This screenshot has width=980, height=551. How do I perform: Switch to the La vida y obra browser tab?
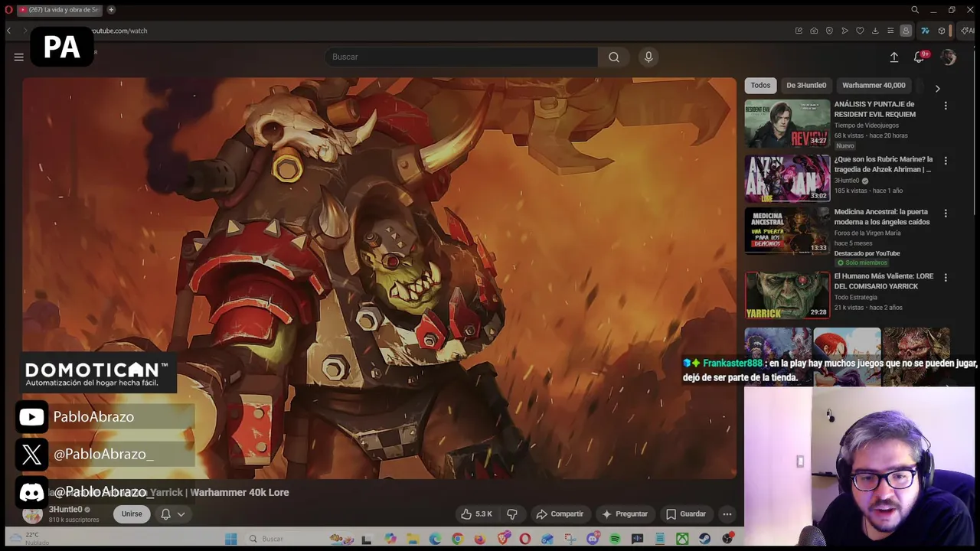point(60,10)
